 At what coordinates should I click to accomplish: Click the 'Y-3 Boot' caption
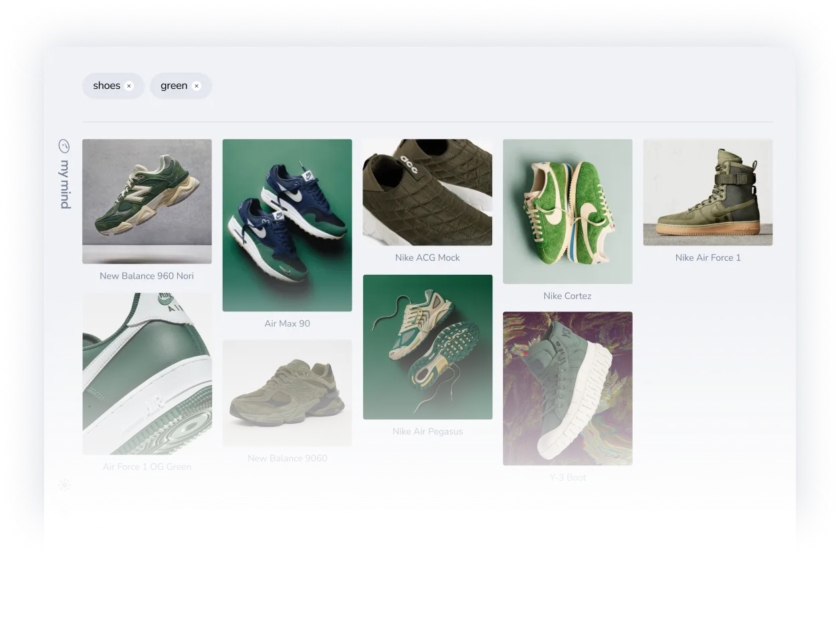click(568, 477)
